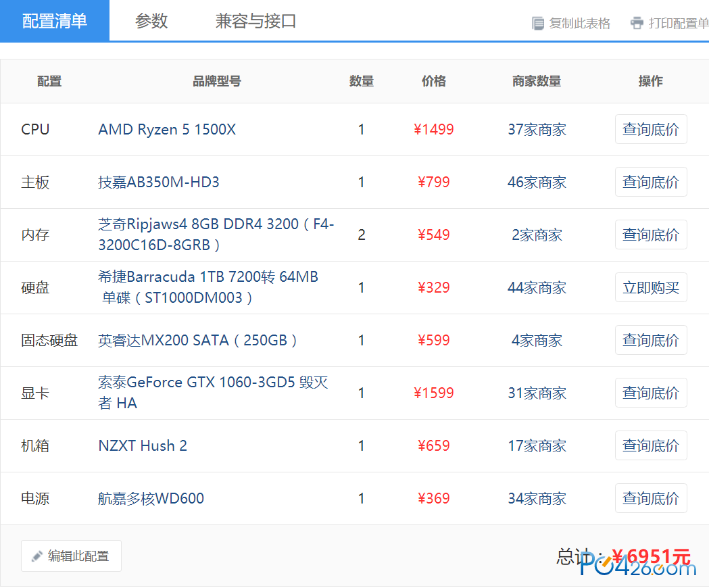Click the quantity 2 in 内存 row
The width and height of the screenshot is (709, 588).
(x=362, y=235)
